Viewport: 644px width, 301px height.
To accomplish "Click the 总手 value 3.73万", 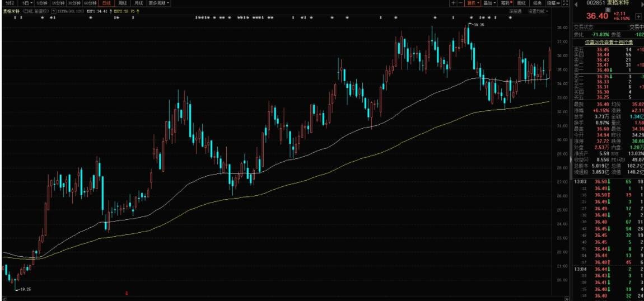I will pos(601,116).
